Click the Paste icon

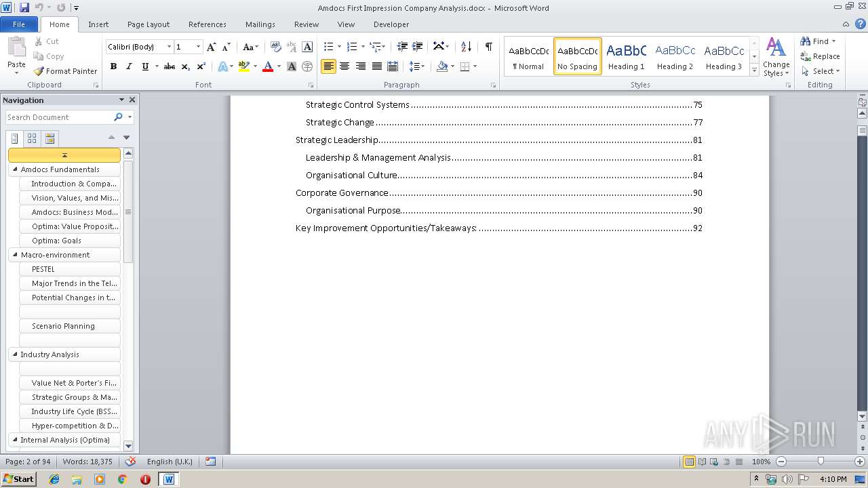pyautogui.click(x=16, y=47)
